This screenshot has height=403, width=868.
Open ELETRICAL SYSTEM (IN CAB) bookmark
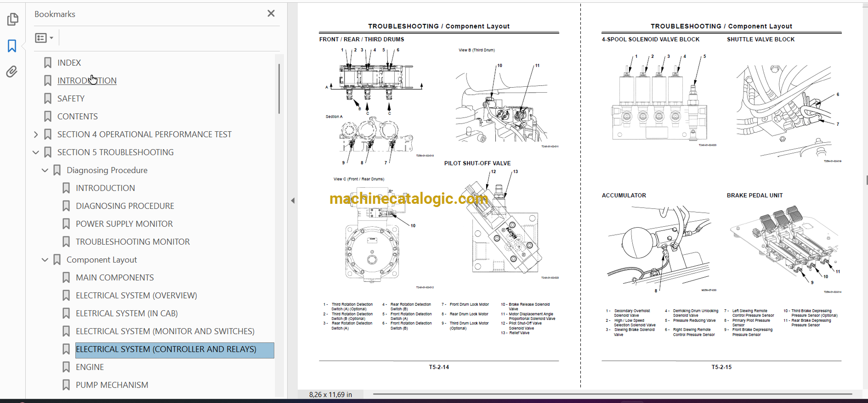tap(127, 313)
